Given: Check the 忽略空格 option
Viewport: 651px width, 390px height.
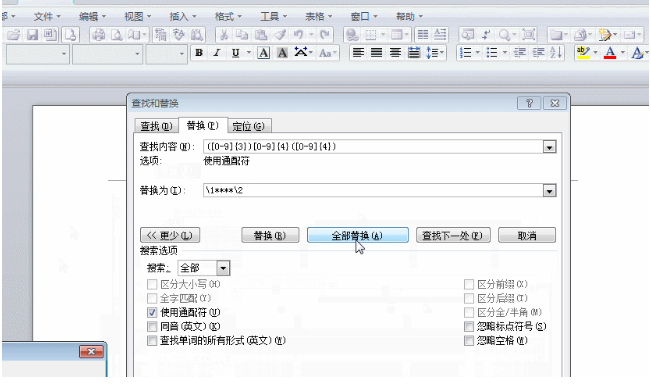Looking at the screenshot, I should pos(469,341).
